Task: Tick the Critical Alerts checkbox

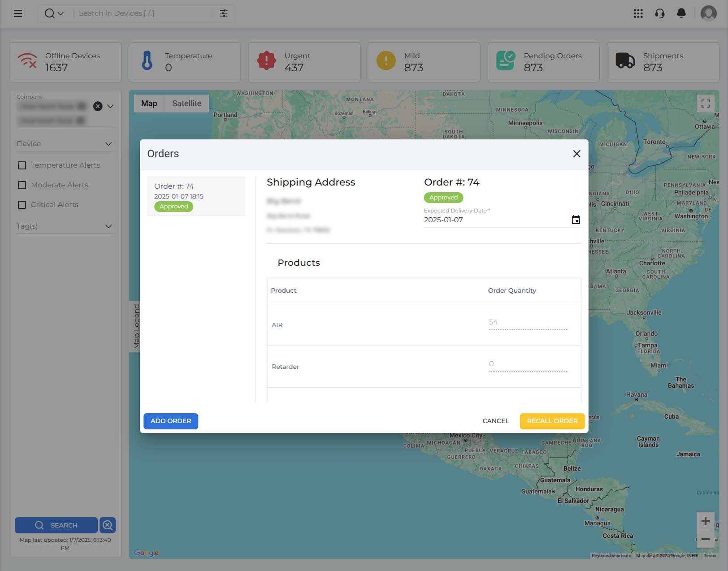Action: 22,205
